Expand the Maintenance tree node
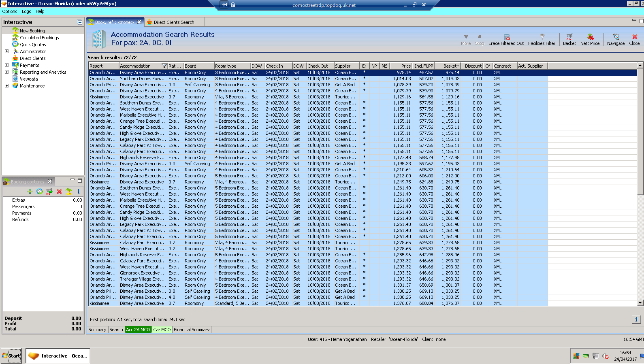The height and width of the screenshot is (364, 644). coord(6,86)
